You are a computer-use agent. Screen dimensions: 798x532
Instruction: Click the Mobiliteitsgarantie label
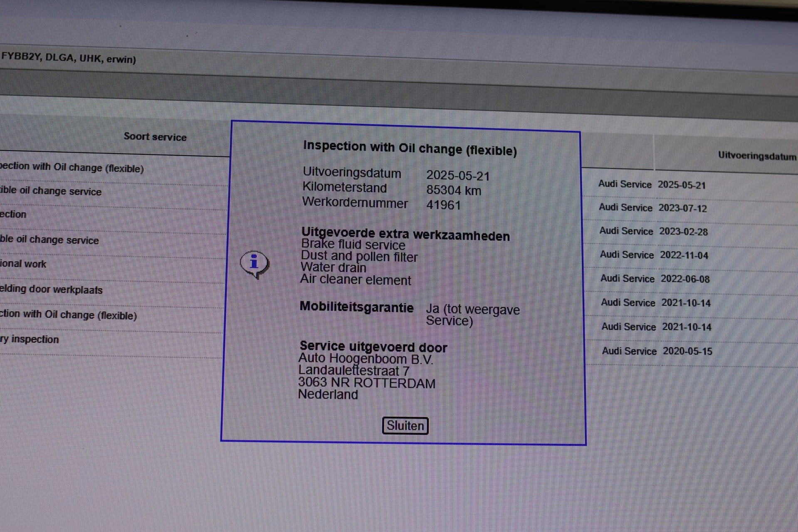point(356,307)
